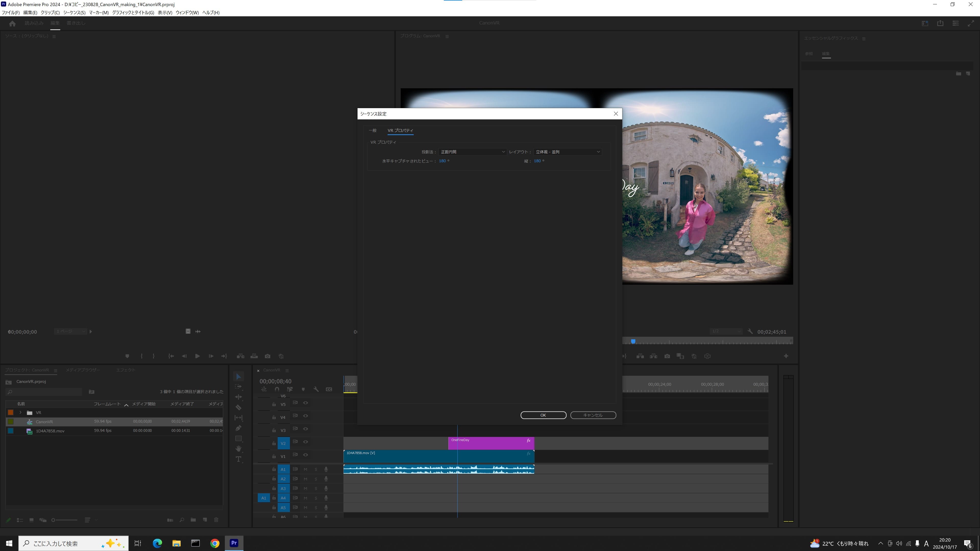Toggle the lock on track V1

(274, 456)
